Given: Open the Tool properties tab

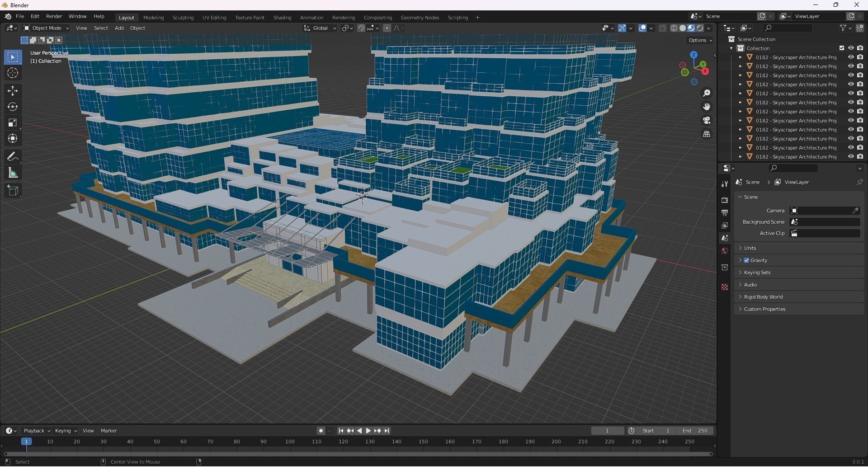Looking at the screenshot, I should [725, 183].
